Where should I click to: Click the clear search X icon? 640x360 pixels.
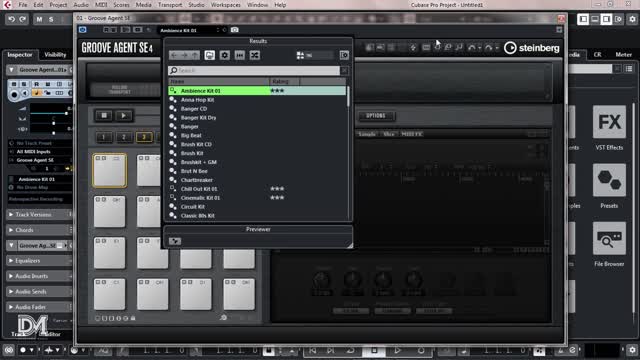[344, 70]
